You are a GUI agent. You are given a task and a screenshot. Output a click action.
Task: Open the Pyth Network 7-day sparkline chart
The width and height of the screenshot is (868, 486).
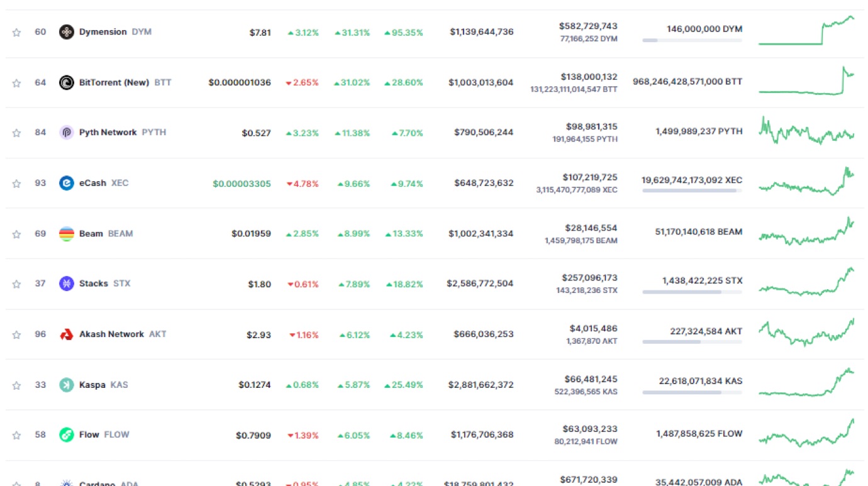click(x=806, y=131)
